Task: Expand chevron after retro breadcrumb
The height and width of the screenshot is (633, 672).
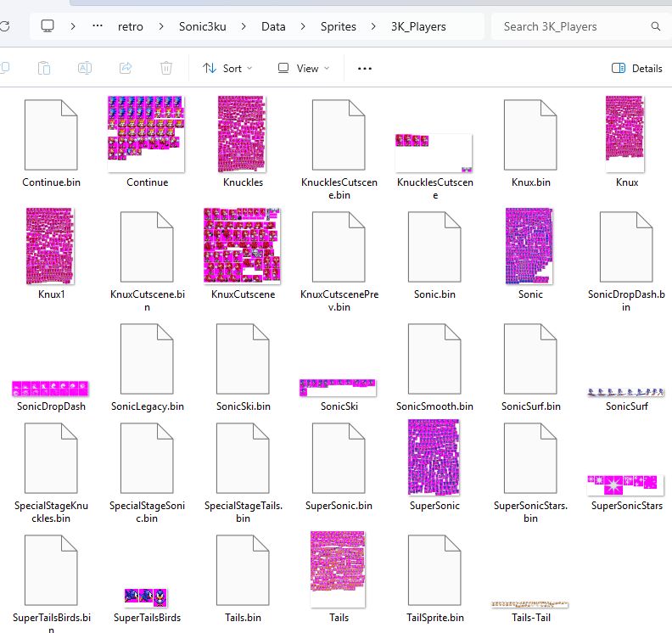Action: (161, 26)
